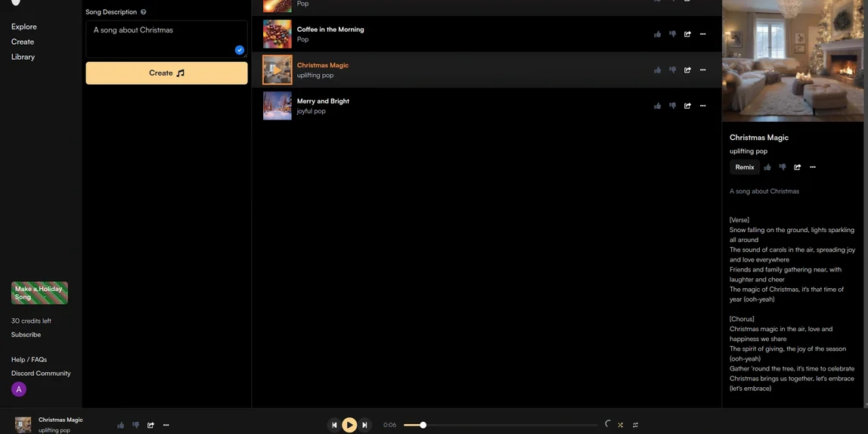Click the Coffee in the Morning title
This screenshot has height=434, width=868.
(x=330, y=29)
